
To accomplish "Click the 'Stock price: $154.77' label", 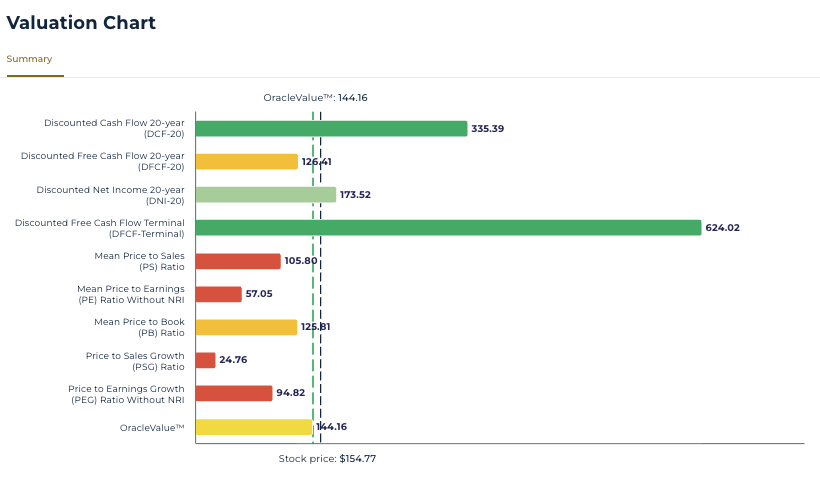I will [327, 459].
